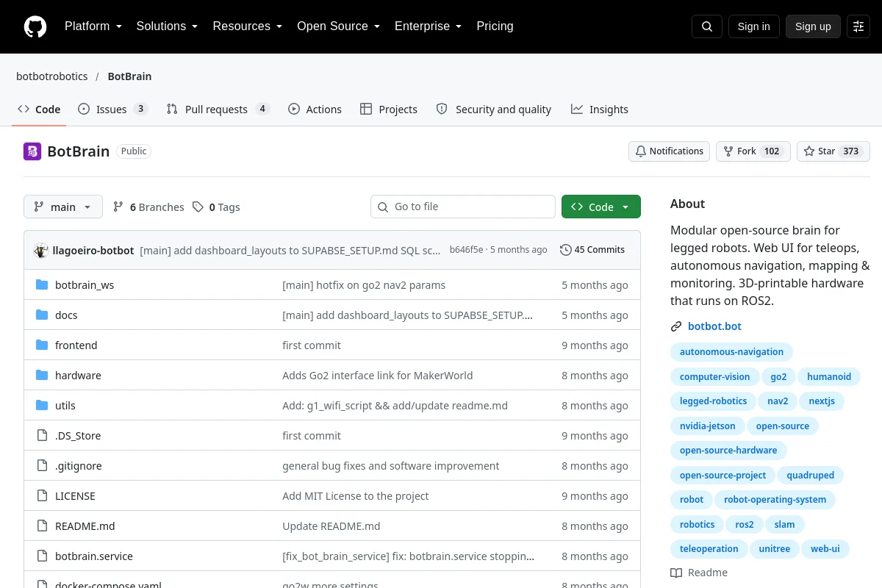The image size is (882, 588).
Task: Click the fork icon in Fork button
Action: point(728,151)
